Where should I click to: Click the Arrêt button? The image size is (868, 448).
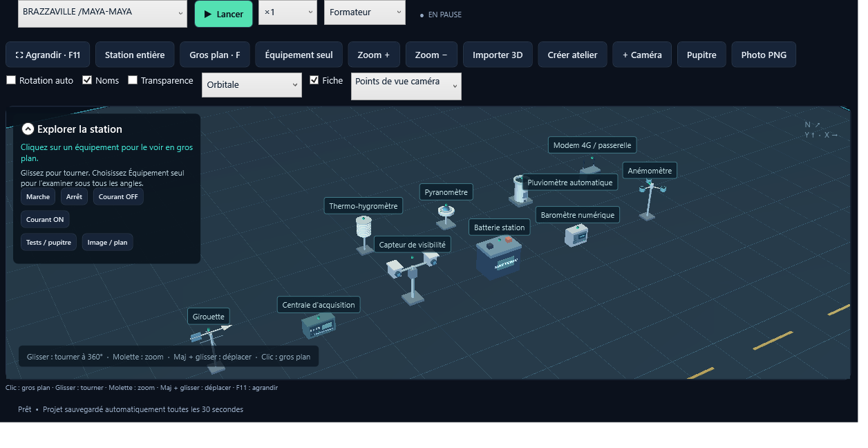coord(74,197)
